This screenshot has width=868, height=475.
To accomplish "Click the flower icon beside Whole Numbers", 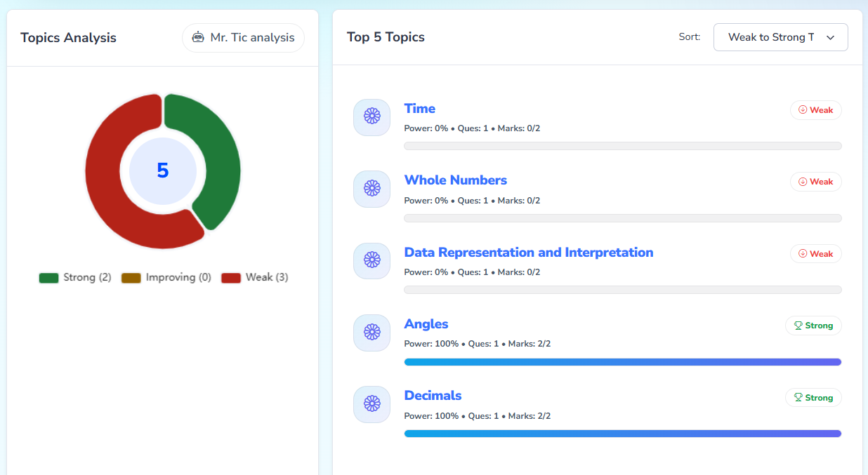I will coord(371,189).
